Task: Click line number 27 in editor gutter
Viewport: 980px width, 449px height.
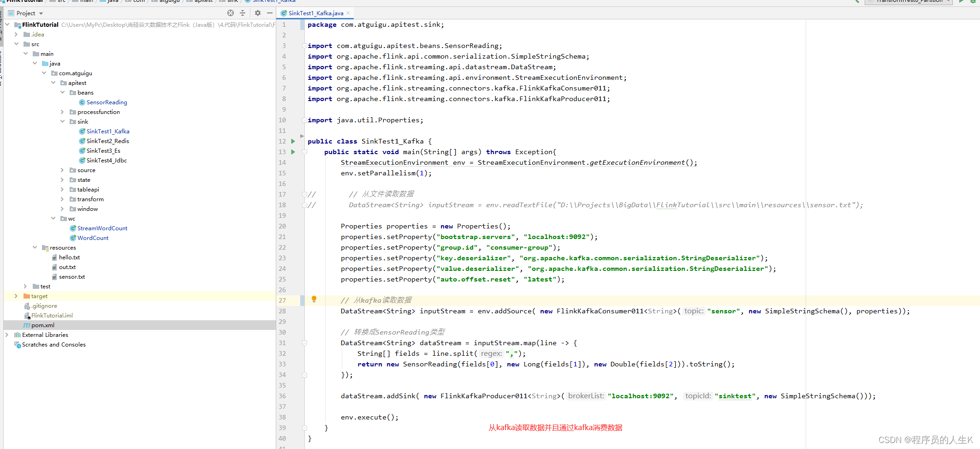Action: pos(282,301)
